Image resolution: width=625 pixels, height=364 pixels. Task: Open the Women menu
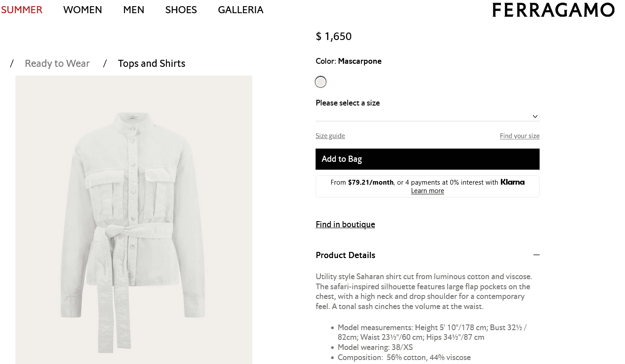pyautogui.click(x=83, y=10)
